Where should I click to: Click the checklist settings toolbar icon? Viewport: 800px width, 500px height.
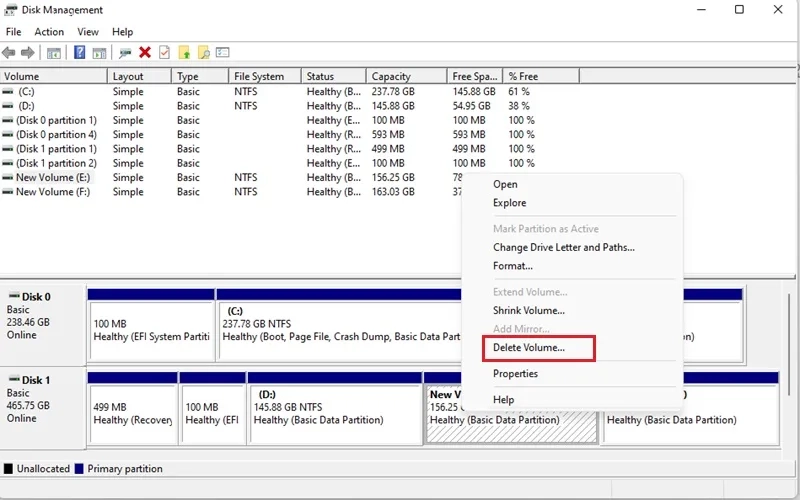tap(222, 52)
